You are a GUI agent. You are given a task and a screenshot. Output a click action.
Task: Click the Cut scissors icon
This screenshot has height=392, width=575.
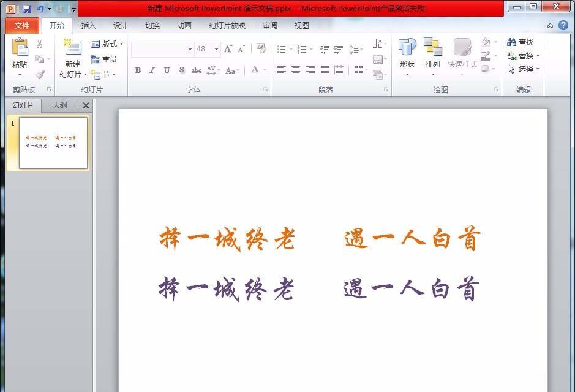(x=39, y=44)
